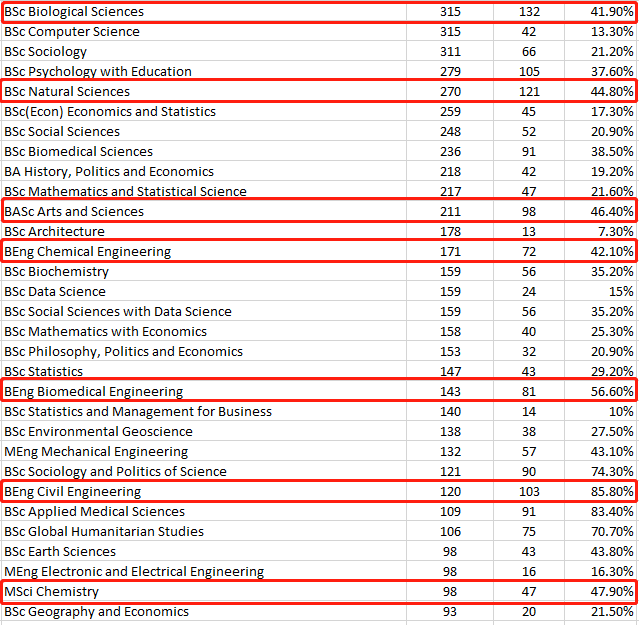639x625 pixels.
Task: Click MEng Electronic and Electrical Engineering cell
Action: pyautogui.click(x=205, y=571)
